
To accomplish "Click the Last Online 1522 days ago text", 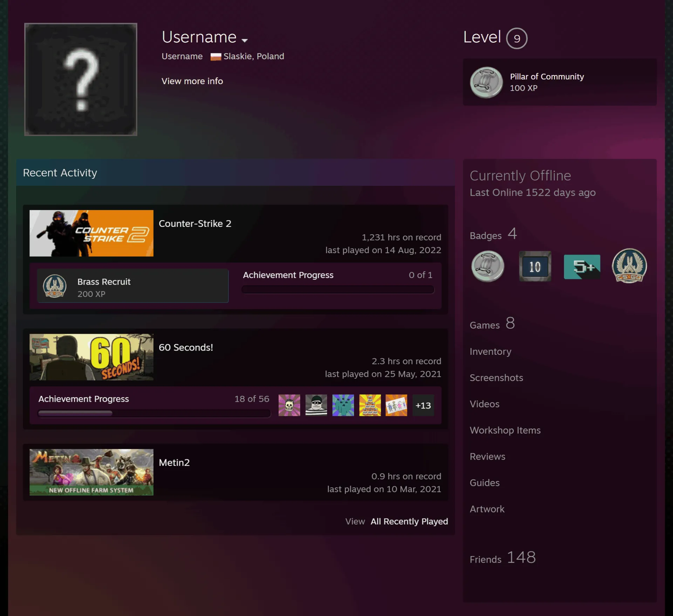I will coord(532,192).
